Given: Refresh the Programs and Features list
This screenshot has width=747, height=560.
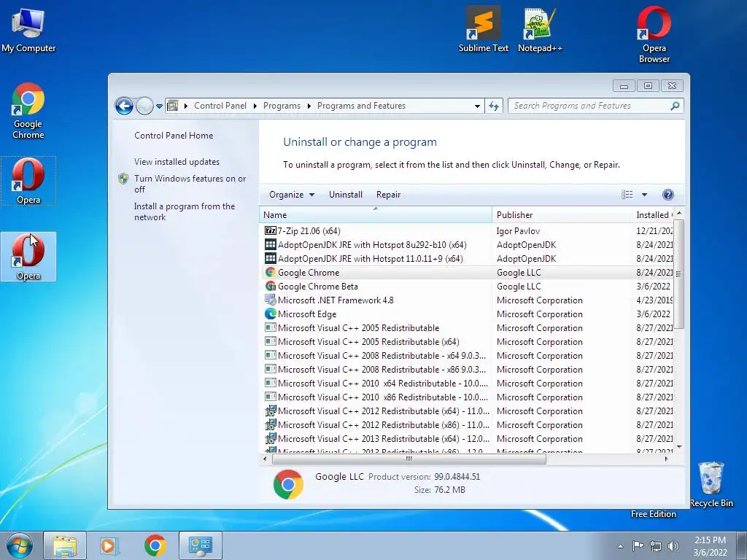Looking at the screenshot, I should click(x=494, y=106).
